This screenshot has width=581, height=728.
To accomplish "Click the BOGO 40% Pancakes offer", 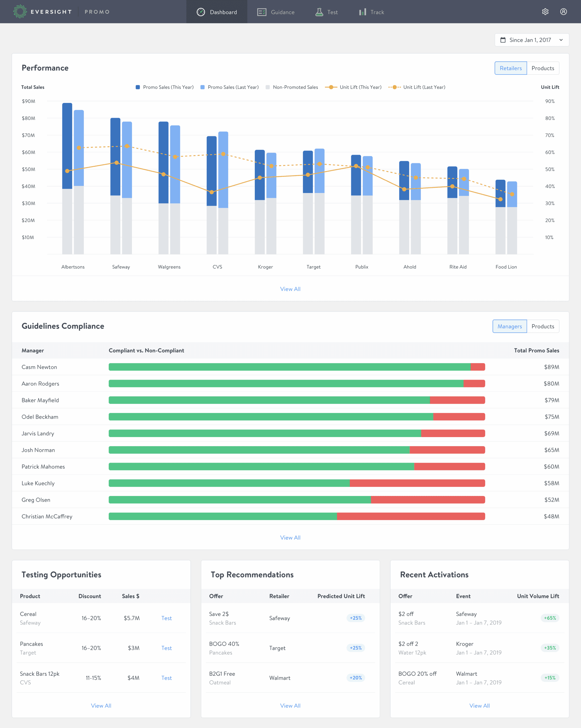I will (x=224, y=648).
